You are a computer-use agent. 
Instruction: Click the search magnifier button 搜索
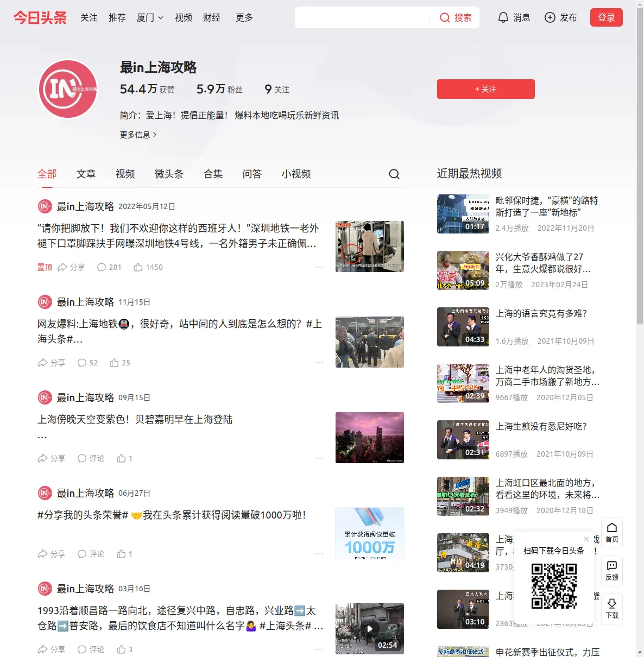[x=456, y=18]
